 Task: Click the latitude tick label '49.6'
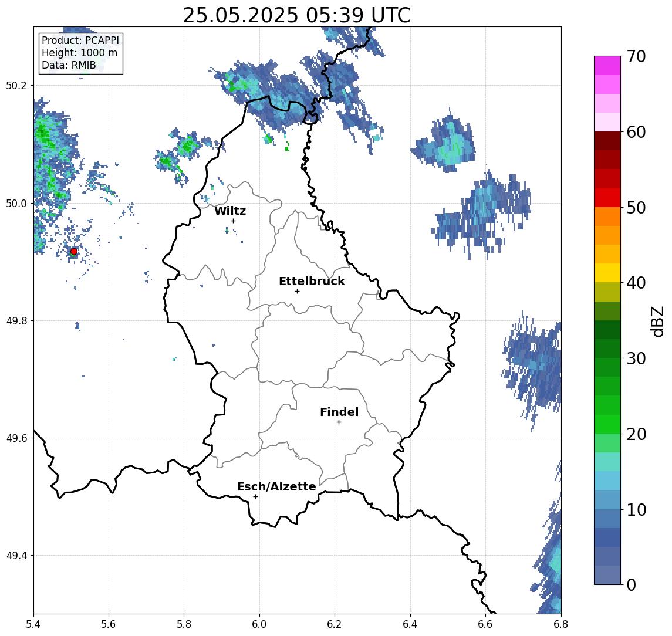[x=16, y=438]
